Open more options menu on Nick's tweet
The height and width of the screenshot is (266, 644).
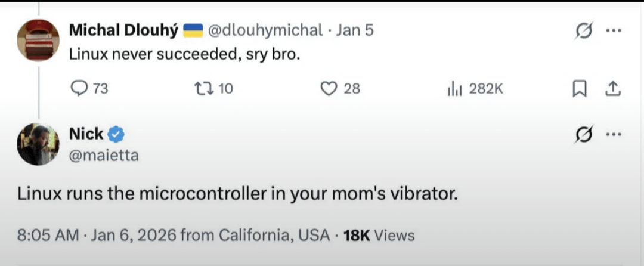coord(613,135)
